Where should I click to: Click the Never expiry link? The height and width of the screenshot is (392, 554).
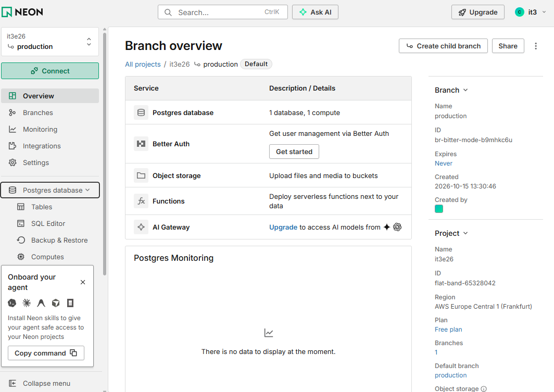[444, 163]
